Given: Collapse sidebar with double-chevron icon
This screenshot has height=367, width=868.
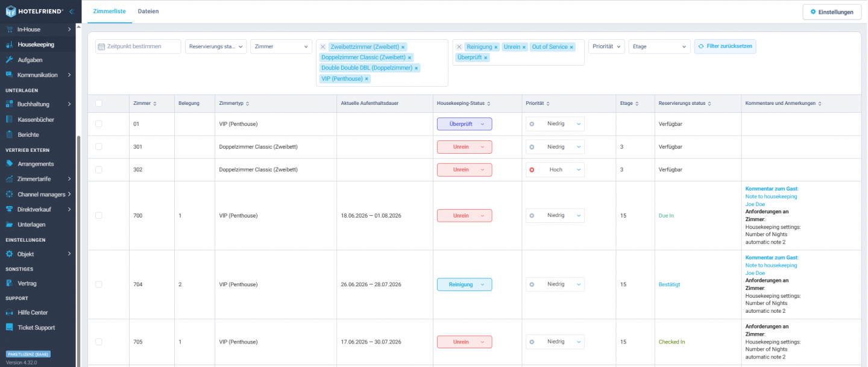Looking at the screenshot, I should tap(71, 11).
